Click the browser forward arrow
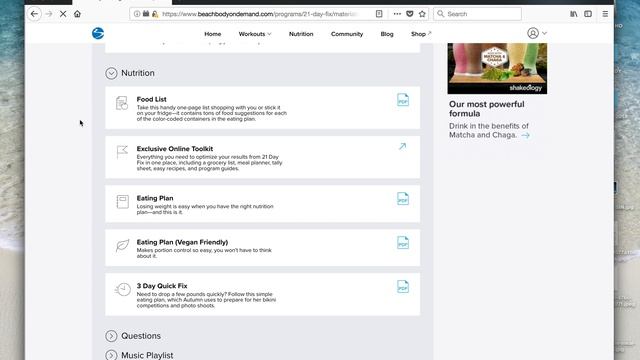The image size is (640, 360). pyautogui.click(x=49, y=14)
